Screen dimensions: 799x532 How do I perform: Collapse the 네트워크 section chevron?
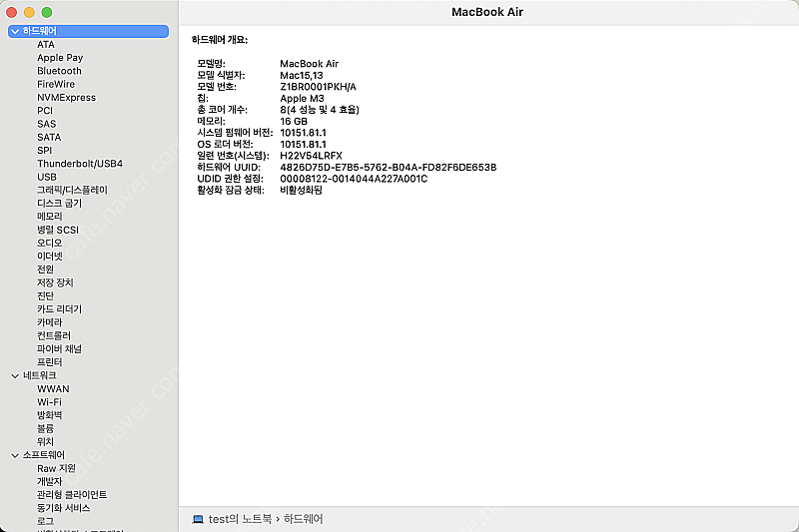click(x=15, y=375)
